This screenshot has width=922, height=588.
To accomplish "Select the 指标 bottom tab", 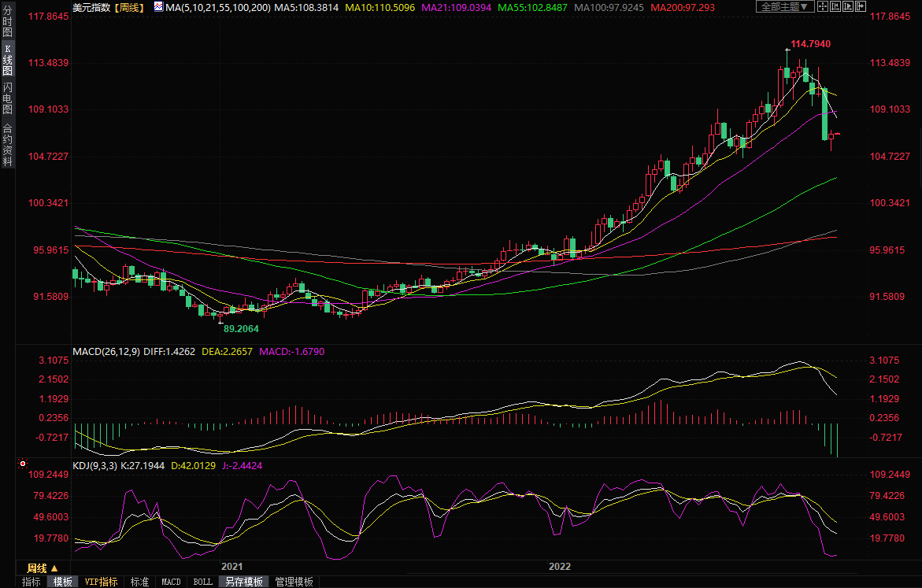I will coord(31,582).
